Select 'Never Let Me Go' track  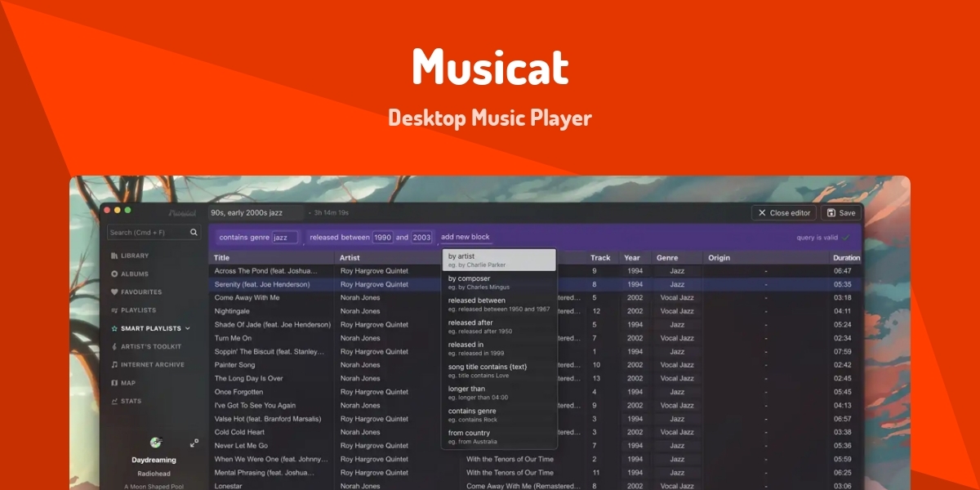pyautogui.click(x=241, y=446)
